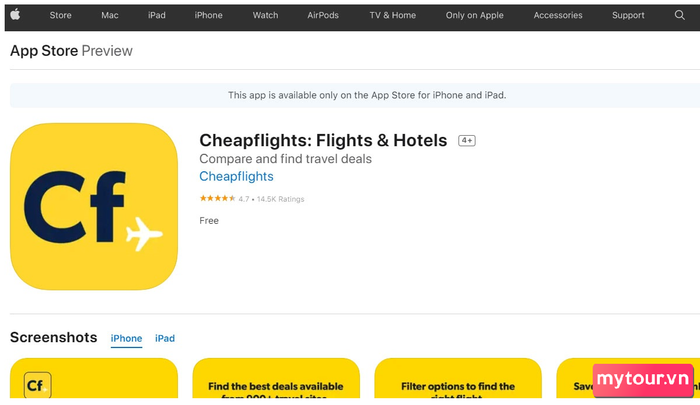This screenshot has height=405, width=700.
Task: Click the mytour.vn watermark logo
Action: 643,380
